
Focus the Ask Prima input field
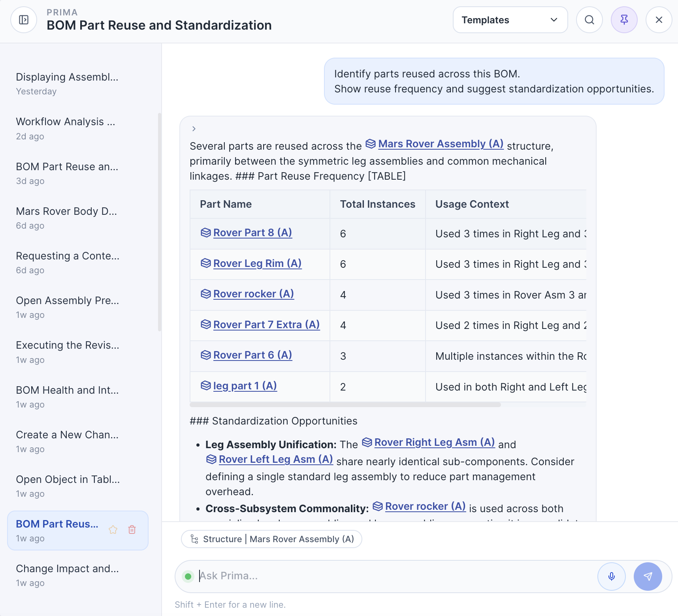pyautogui.click(x=395, y=576)
